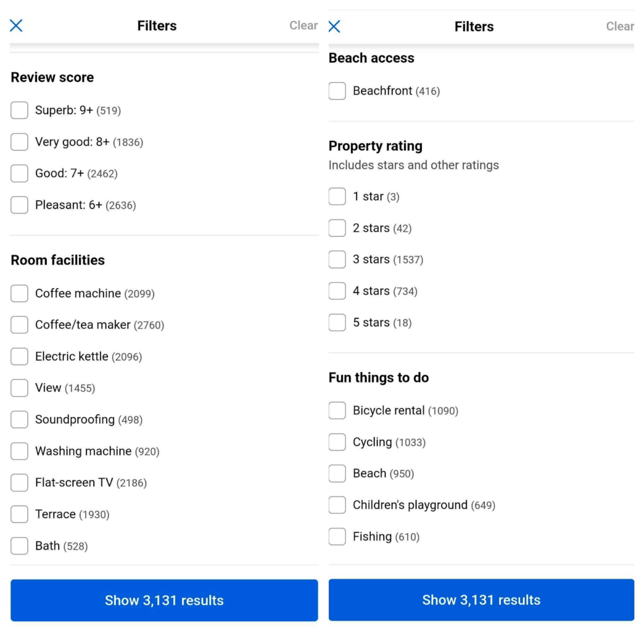Viewport: 644px width, 644px height.
Task: Tick the Pleasant: 6+ filter
Action: click(x=19, y=205)
